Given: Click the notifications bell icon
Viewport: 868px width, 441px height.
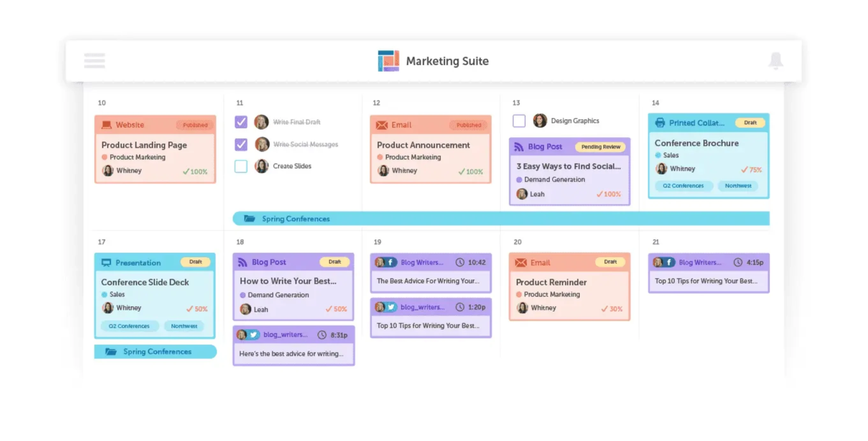Looking at the screenshot, I should click(776, 61).
